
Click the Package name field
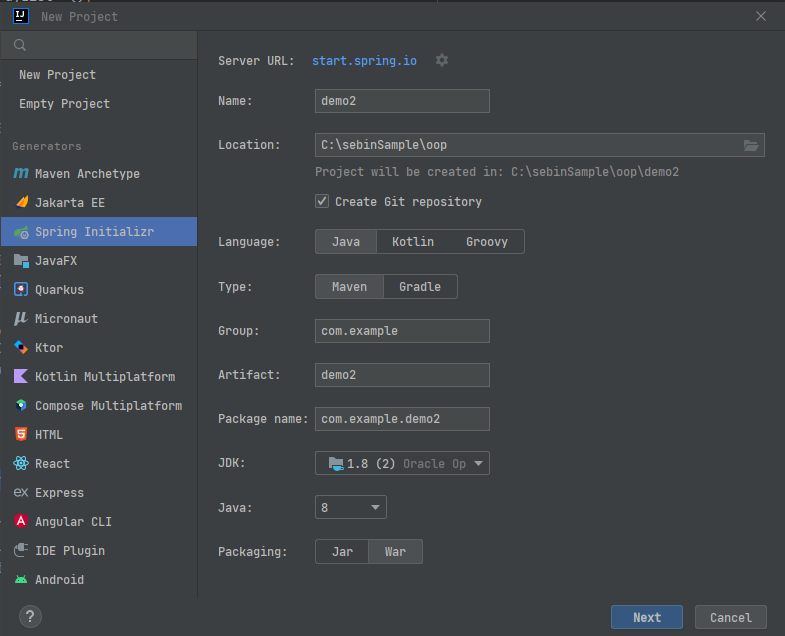point(402,419)
